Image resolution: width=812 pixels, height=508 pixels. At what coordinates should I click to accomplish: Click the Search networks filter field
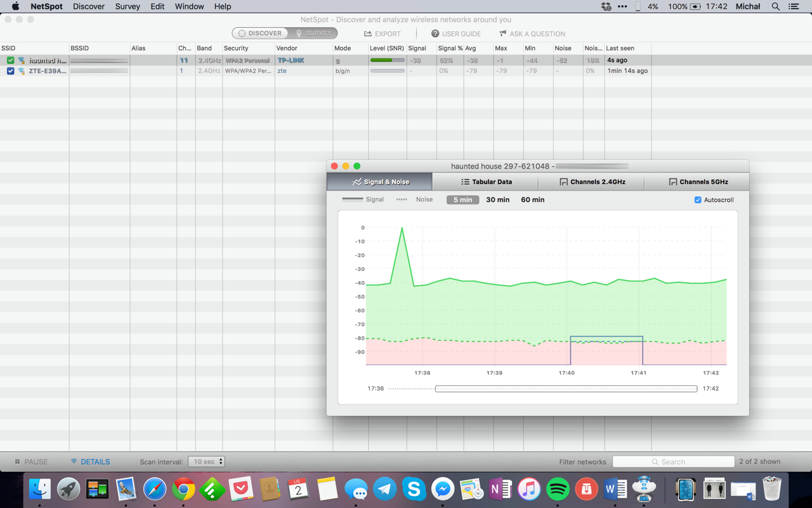pyautogui.click(x=674, y=462)
